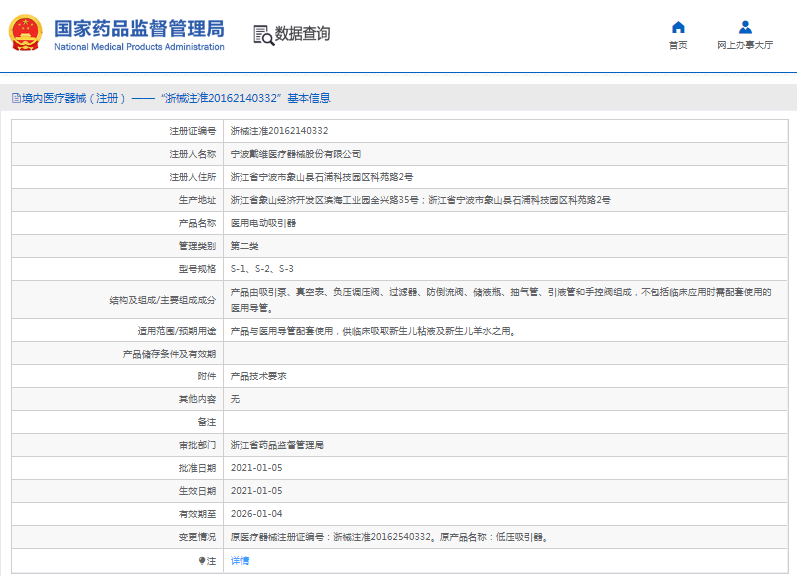Open 网上办事大厅 user icon
This screenshot has height=576, width=797.
coord(745,27)
